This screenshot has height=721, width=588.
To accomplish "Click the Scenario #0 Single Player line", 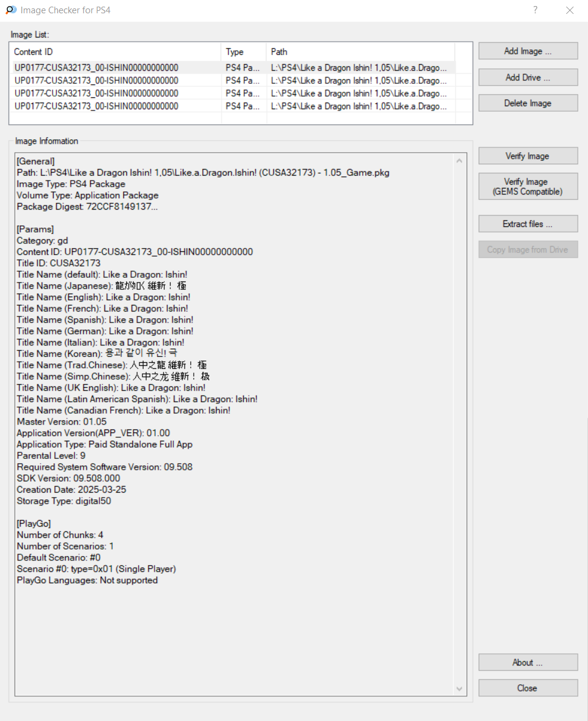I will click(97, 569).
